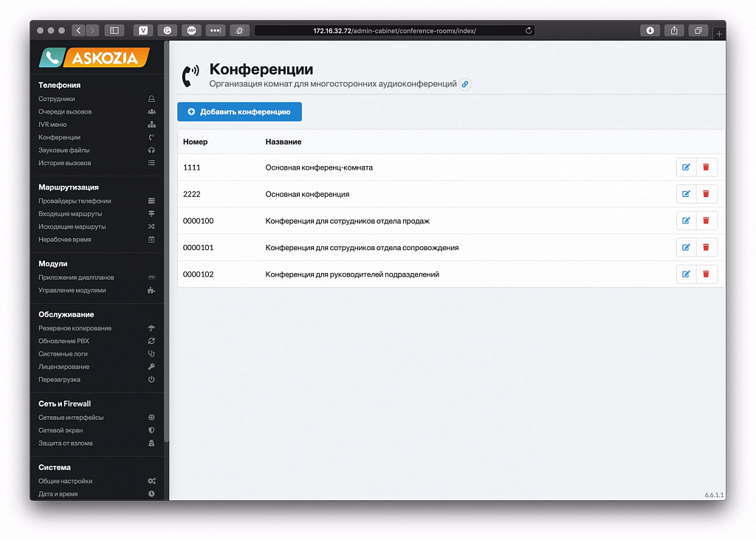The image size is (756, 540).
Task: Click browser back arrow
Action: 78,30
